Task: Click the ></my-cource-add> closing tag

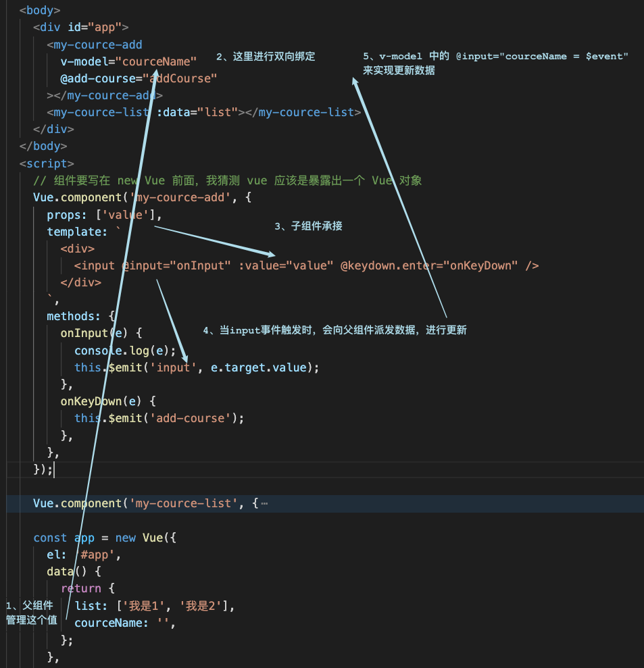Action: point(105,95)
